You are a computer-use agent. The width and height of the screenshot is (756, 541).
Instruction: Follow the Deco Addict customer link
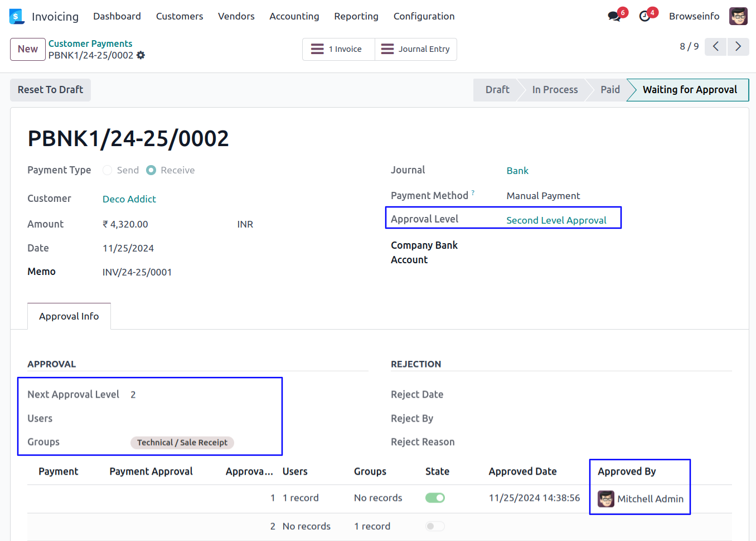pos(129,199)
